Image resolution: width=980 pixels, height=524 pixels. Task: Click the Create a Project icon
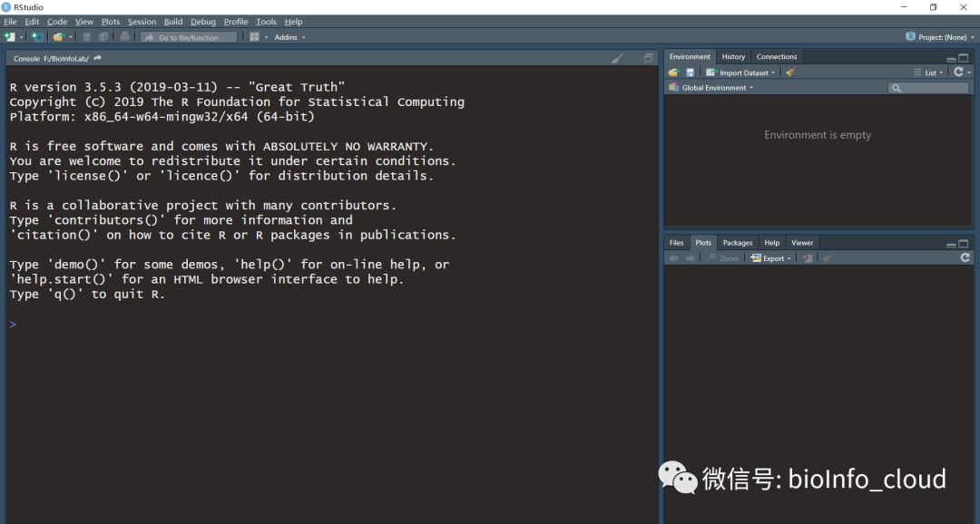(x=37, y=37)
